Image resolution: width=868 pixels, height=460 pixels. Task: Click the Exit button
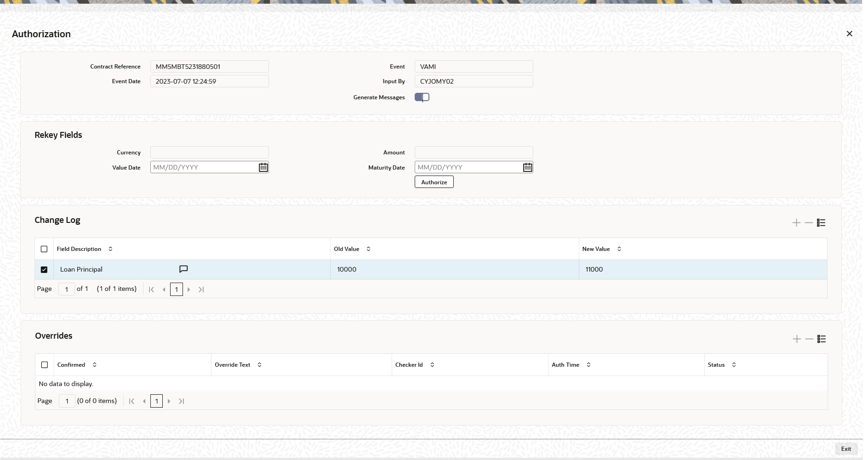(x=846, y=449)
